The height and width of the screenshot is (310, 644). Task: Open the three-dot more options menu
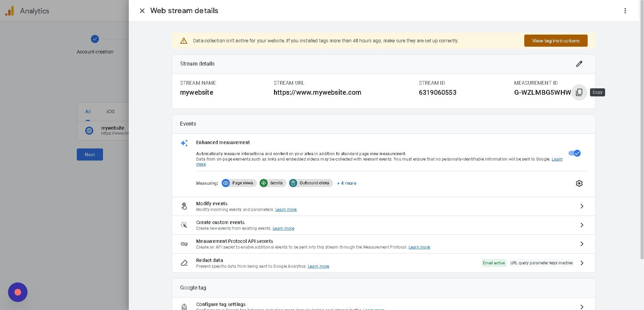[x=625, y=11]
